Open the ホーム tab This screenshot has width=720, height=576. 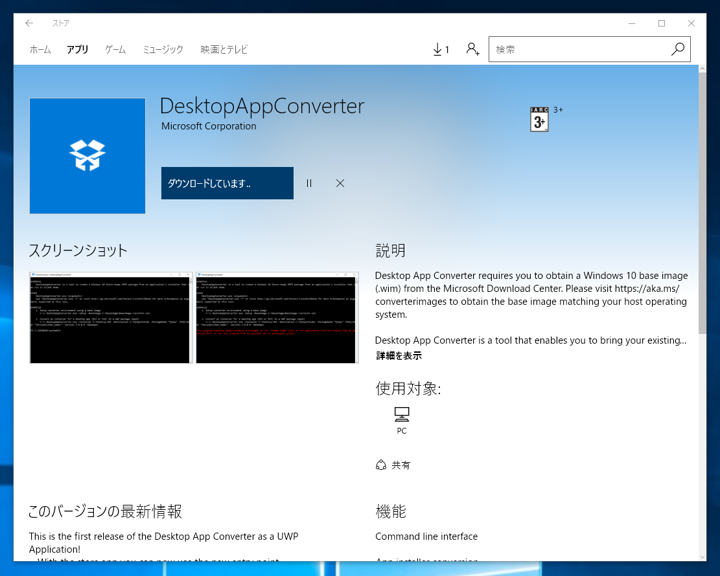click(40, 49)
